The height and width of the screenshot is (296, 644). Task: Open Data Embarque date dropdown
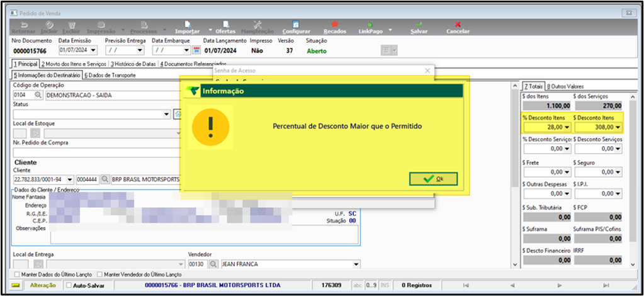pyautogui.click(x=186, y=50)
